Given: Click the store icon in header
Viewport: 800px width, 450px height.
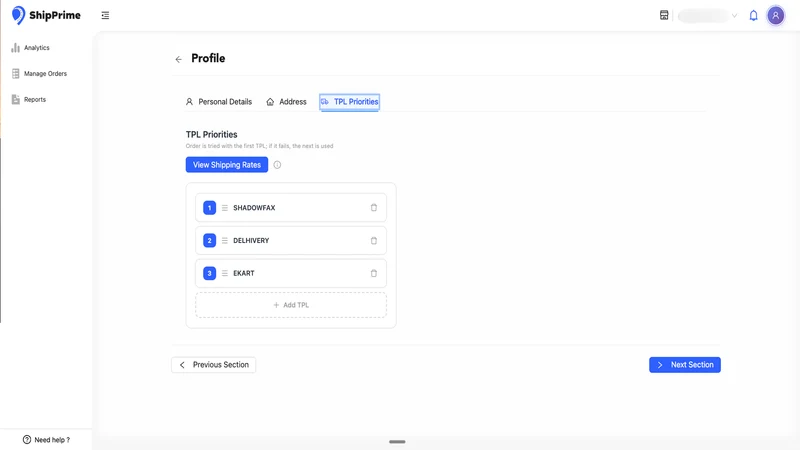Looking at the screenshot, I should pyautogui.click(x=664, y=15).
